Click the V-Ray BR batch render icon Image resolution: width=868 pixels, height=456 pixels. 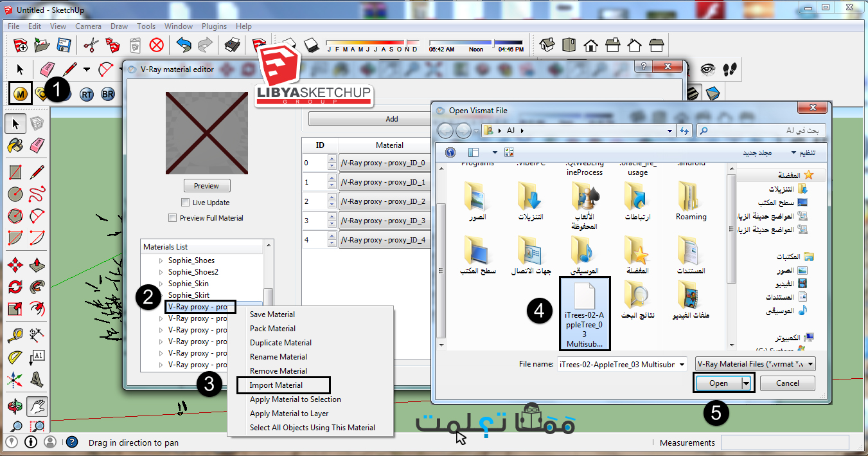(108, 95)
